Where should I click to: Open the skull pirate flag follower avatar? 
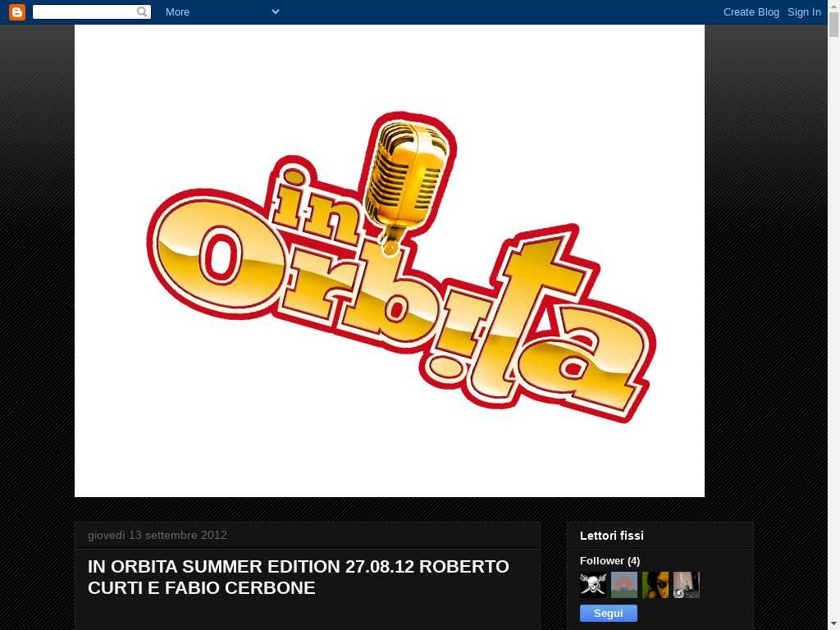click(593, 585)
